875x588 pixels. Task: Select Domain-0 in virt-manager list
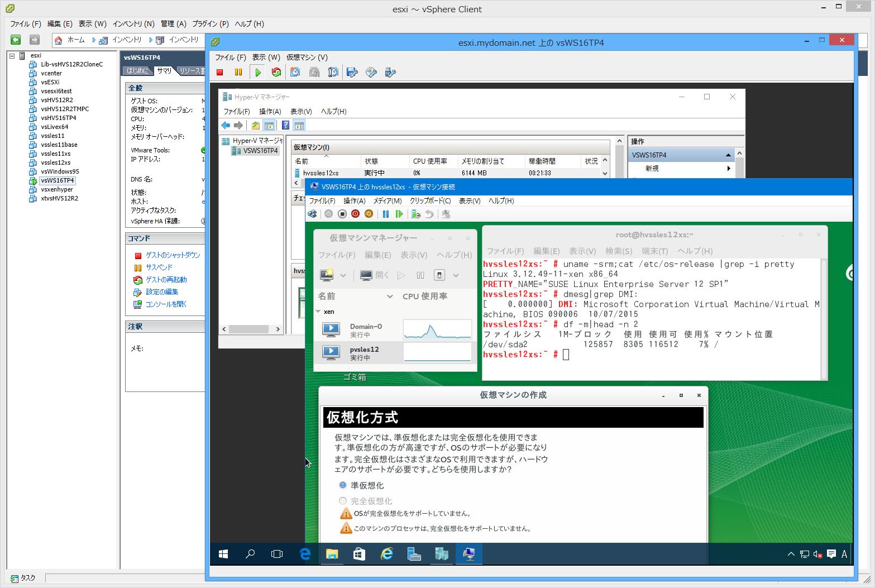(x=395, y=329)
